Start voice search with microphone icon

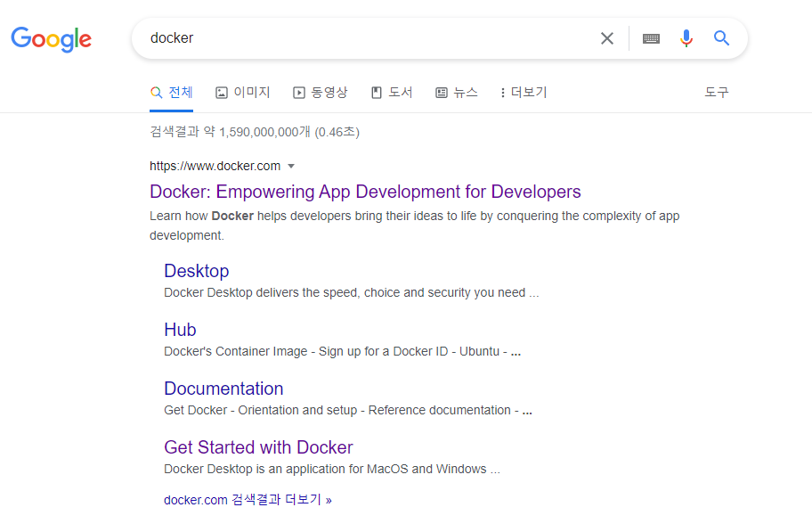[x=686, y=38]
